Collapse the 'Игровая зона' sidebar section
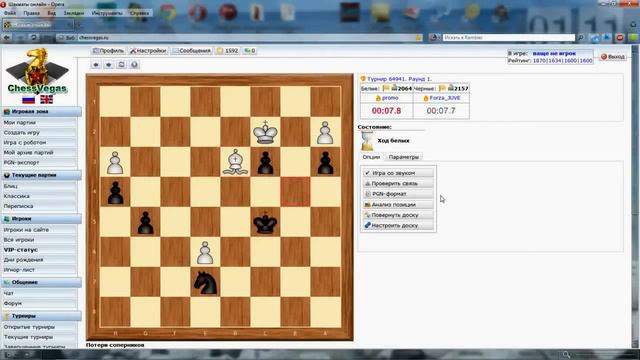The image size is (640, 360). (x=41, y=111)
